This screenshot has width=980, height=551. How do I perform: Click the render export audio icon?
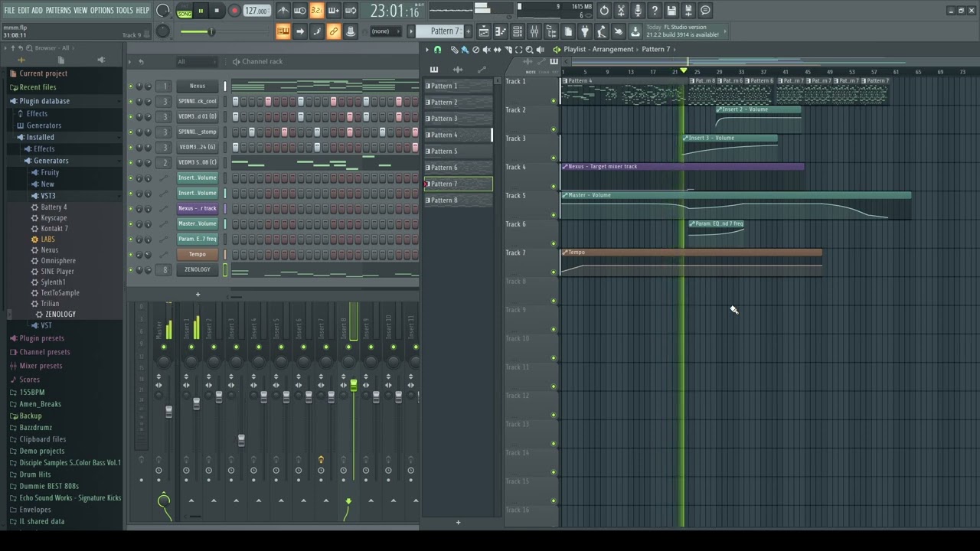coord(688,11)
